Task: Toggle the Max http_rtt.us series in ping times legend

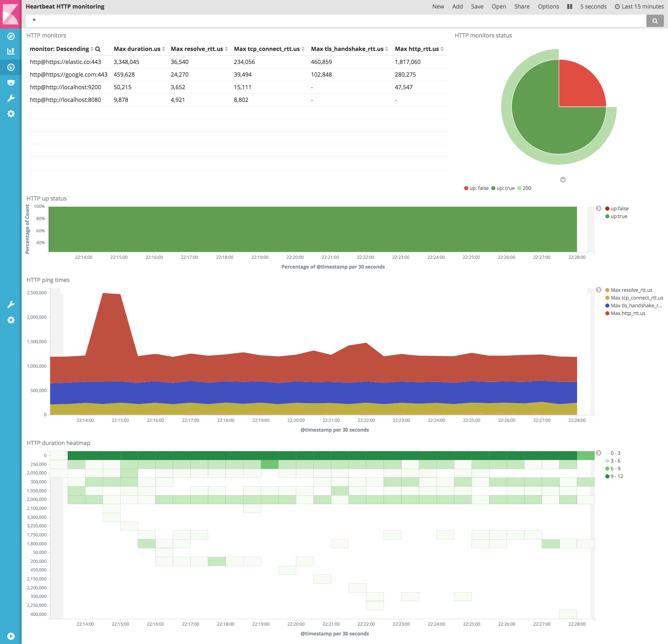Action: (x=628, y=313)
